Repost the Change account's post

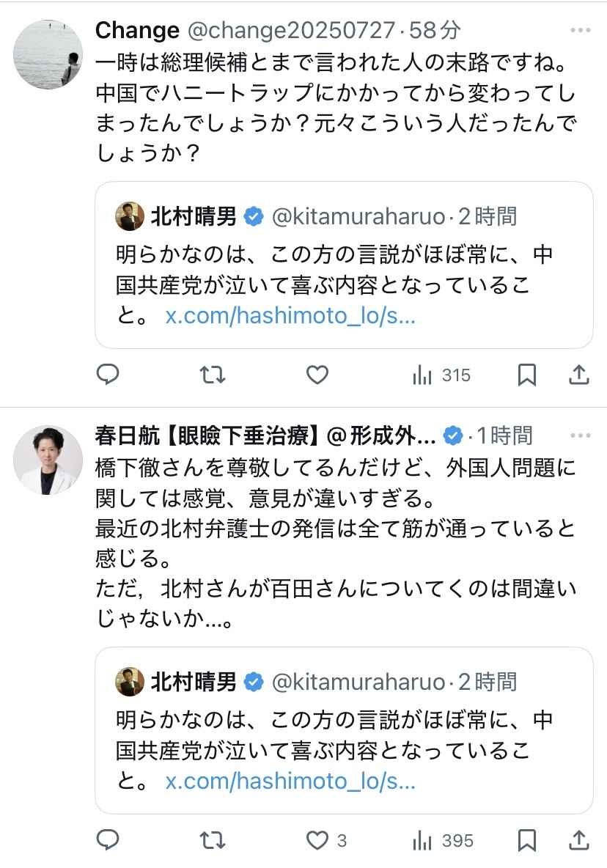[213, 375]
